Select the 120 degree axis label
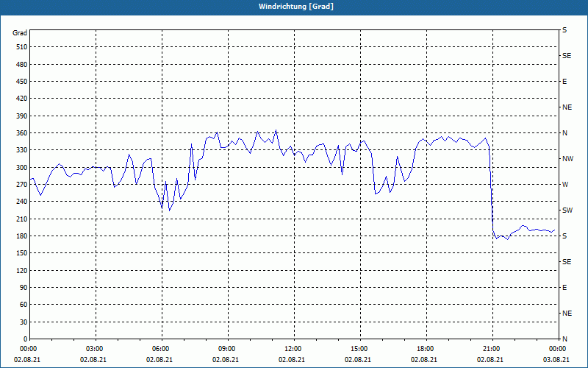This screenshot has width=588, height=368. pos(22,270)
